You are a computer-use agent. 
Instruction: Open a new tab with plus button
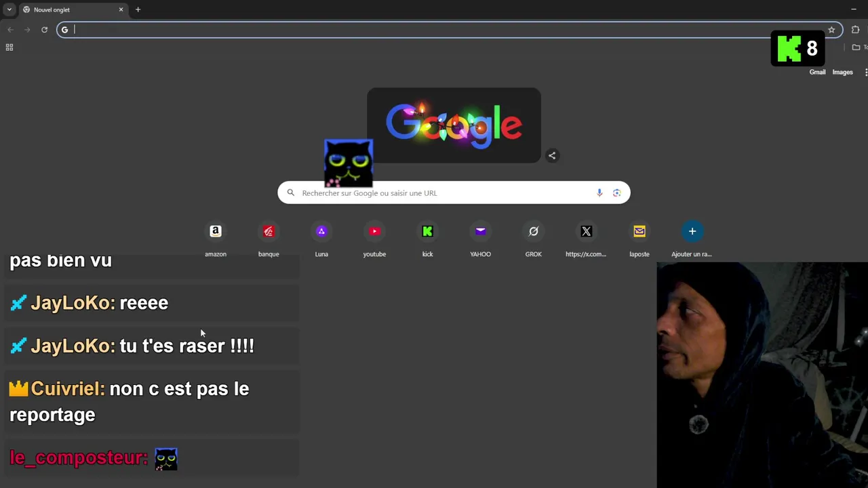138,9
